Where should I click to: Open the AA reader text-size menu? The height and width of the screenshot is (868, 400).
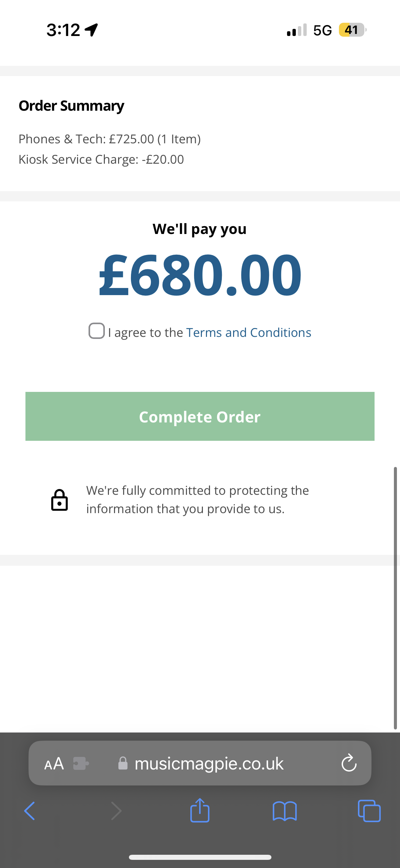pos(54,764)
